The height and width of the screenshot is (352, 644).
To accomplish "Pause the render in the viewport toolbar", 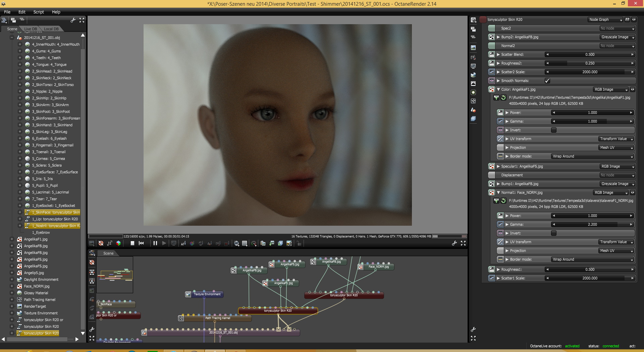I will click(x=155, y=243).
